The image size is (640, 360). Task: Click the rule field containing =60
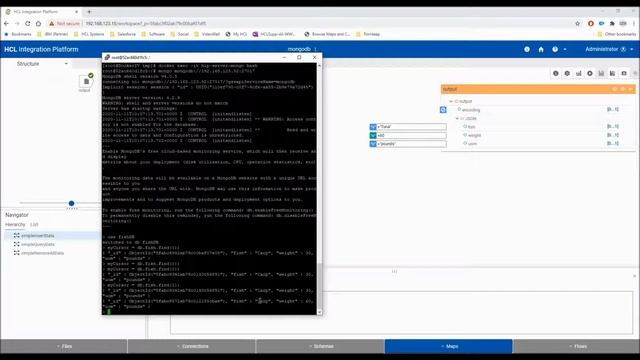[x=411, y=136]
